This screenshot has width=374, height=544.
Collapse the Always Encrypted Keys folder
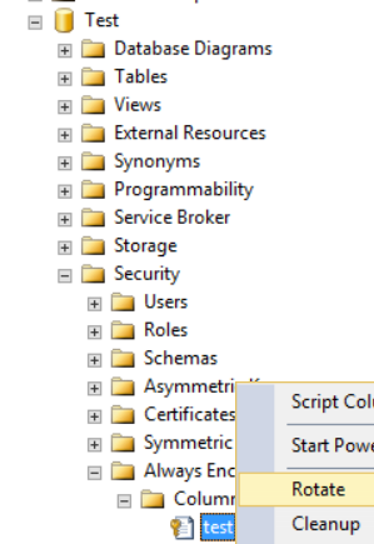coord(94,473)
